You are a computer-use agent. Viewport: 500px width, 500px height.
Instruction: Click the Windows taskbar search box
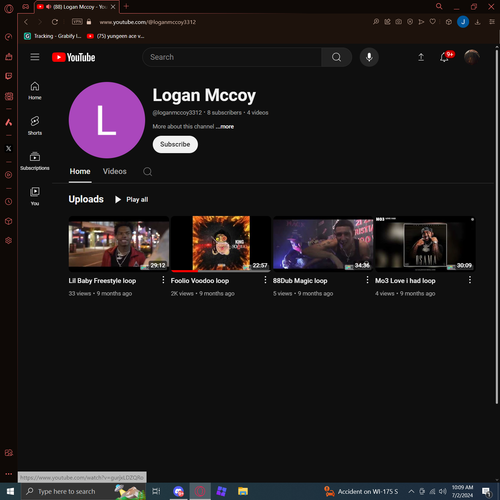pos(83,491)
